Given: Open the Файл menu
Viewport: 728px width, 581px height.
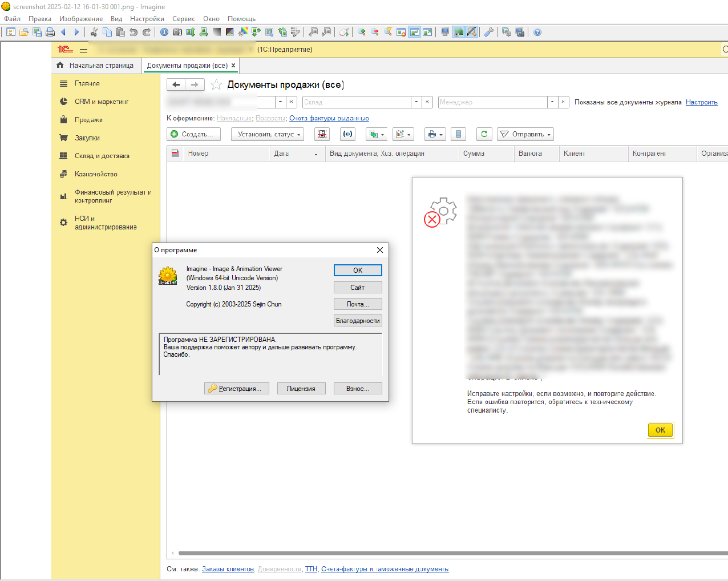Looking at the screenshot, I should click(12, 19).
